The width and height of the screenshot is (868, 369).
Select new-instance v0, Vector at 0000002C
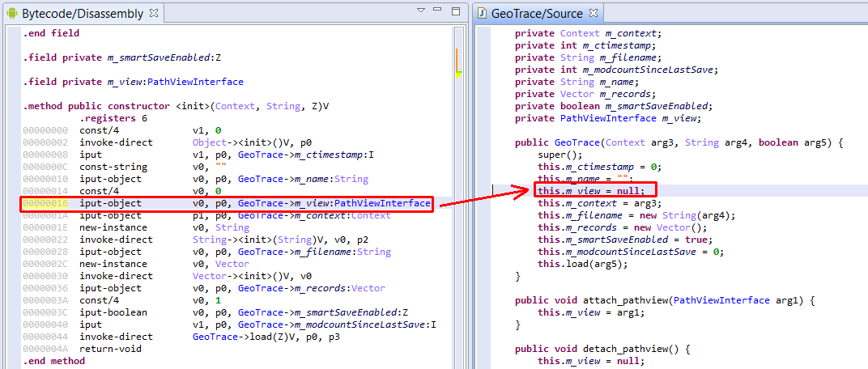click(136, 265)
